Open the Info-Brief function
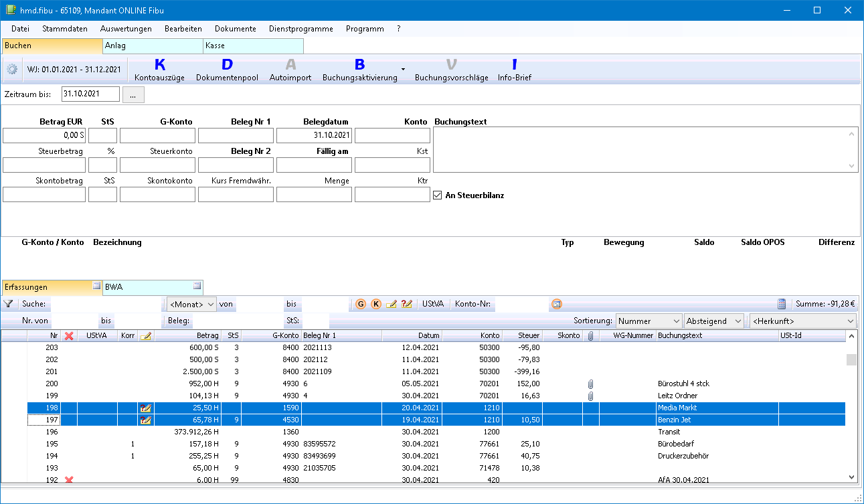This screenshot has width=864, height=504. coord(514,70)
